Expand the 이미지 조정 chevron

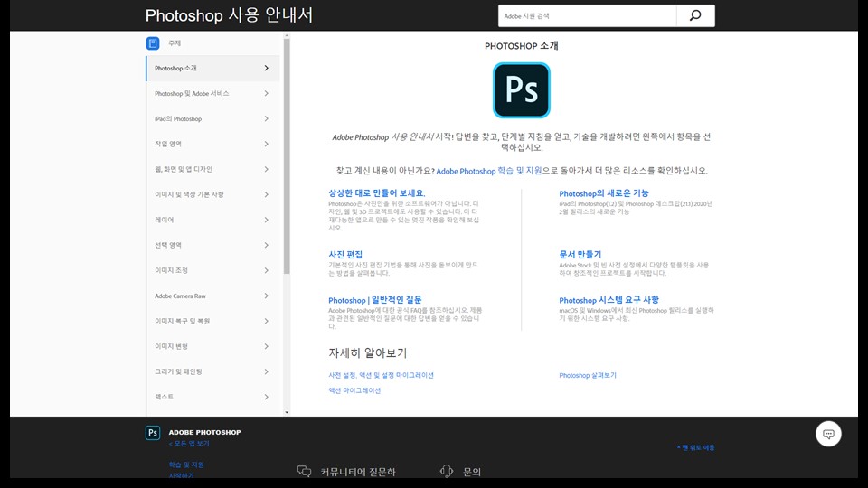pos(266,270)
